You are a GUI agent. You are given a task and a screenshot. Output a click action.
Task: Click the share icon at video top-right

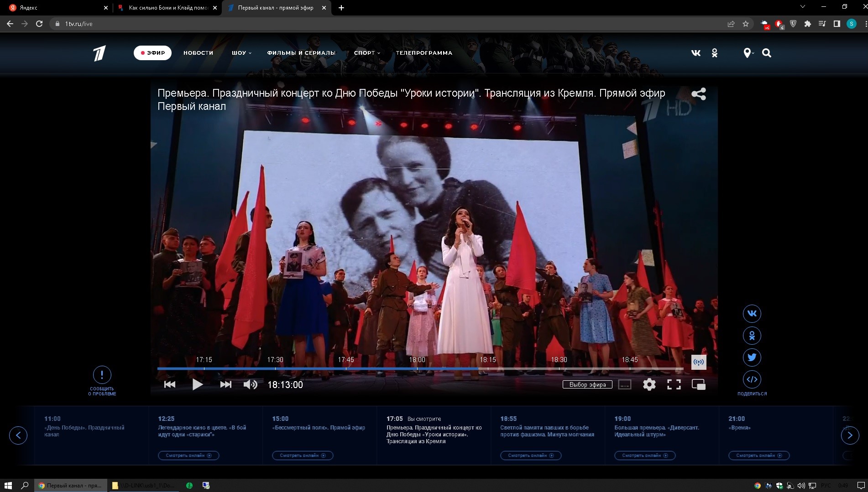tap(698, 94)
